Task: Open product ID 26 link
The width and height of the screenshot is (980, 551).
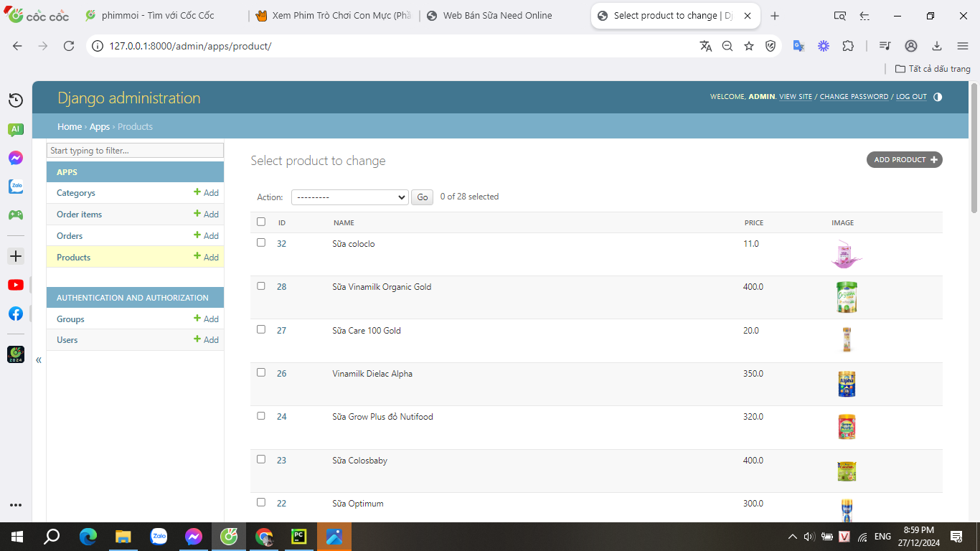Action: (x=282, y=374)
